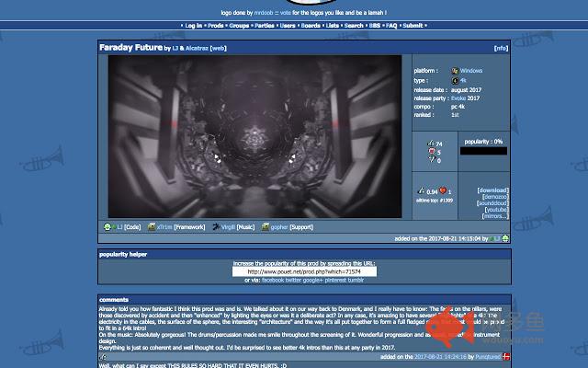588x368 pixels.
Task: Open the Log In menu item
Action: (194, 26)
